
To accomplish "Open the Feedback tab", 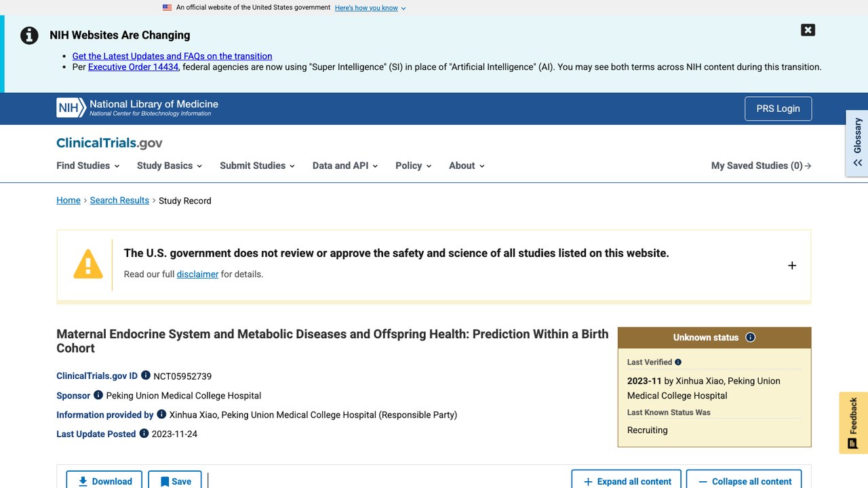I will [853, 423].
